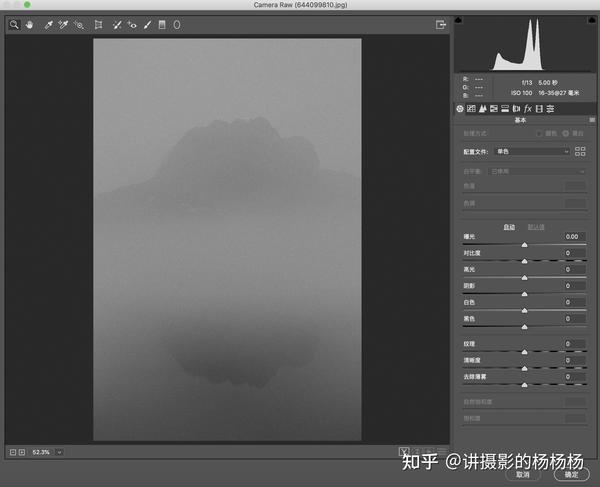600x487 pixels.
Task: Open the white balance (白平衡) dropdown
Action: coord(537,171)
